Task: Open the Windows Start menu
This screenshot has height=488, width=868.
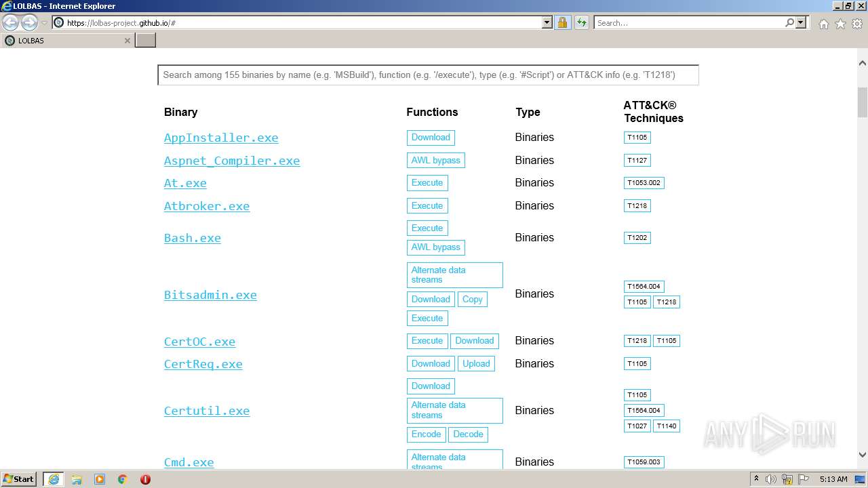Action: pos(19,479)
